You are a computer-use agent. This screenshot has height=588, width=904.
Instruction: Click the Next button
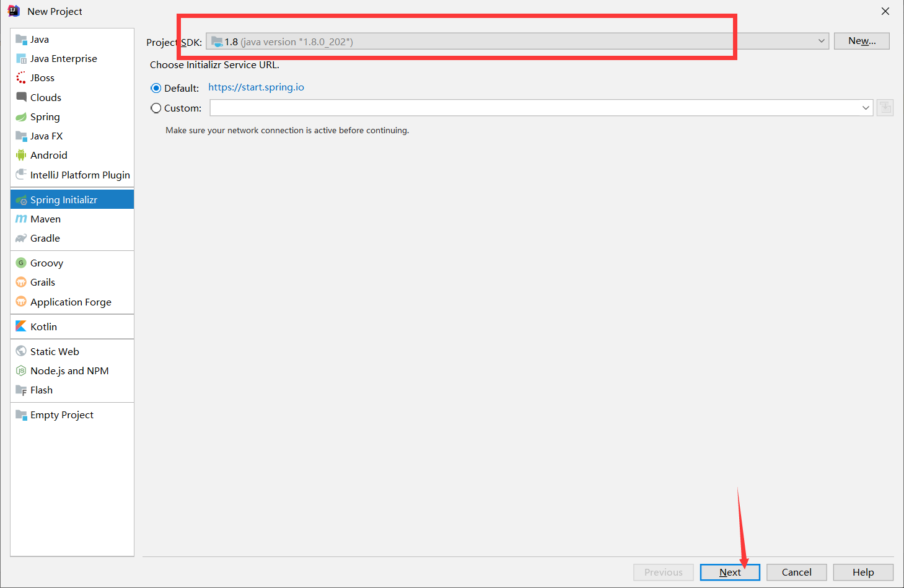[730, 572]
